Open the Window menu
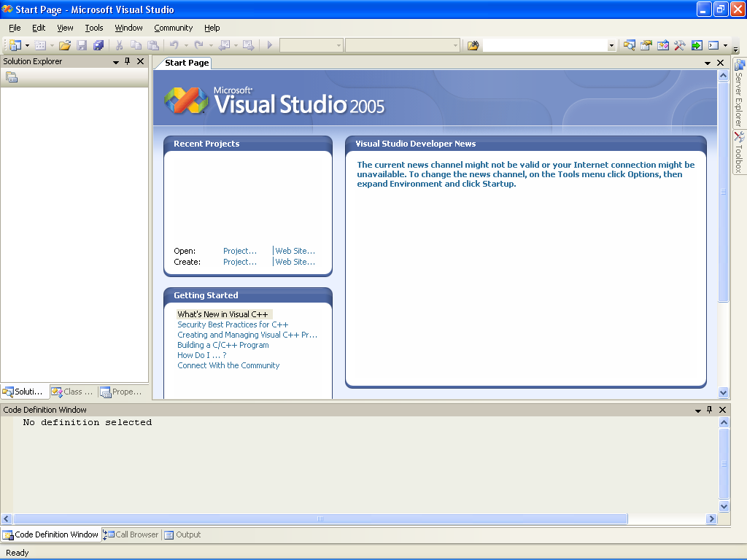The height and width of the screenshot is (560, 747). point(128,28)
